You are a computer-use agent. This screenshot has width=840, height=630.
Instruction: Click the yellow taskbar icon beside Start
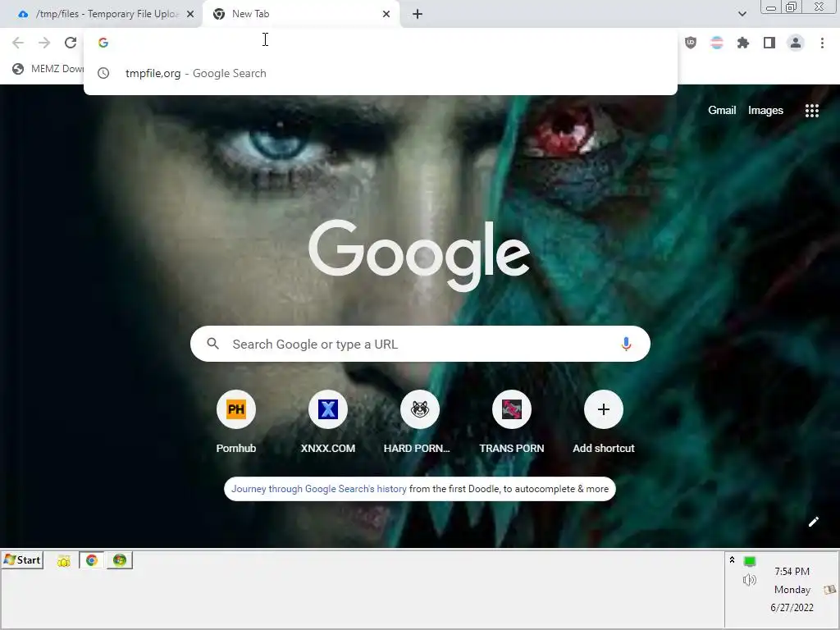[64, 561]
